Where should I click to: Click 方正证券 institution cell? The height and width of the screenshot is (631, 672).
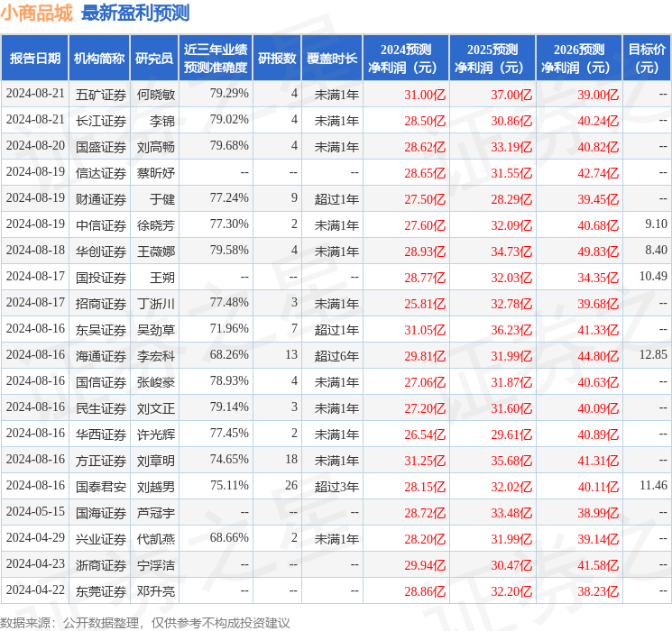pyautogui.click(x=101, y=461)
